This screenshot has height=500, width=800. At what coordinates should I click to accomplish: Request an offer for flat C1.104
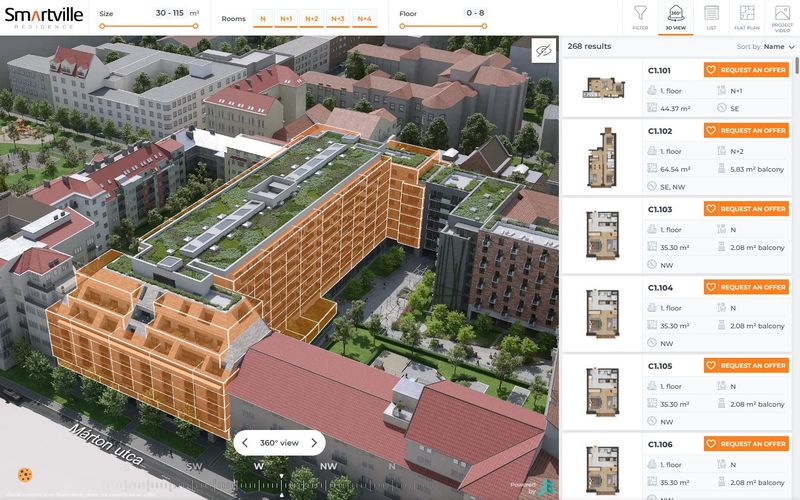pyautogui.click(x=746, y=287)
